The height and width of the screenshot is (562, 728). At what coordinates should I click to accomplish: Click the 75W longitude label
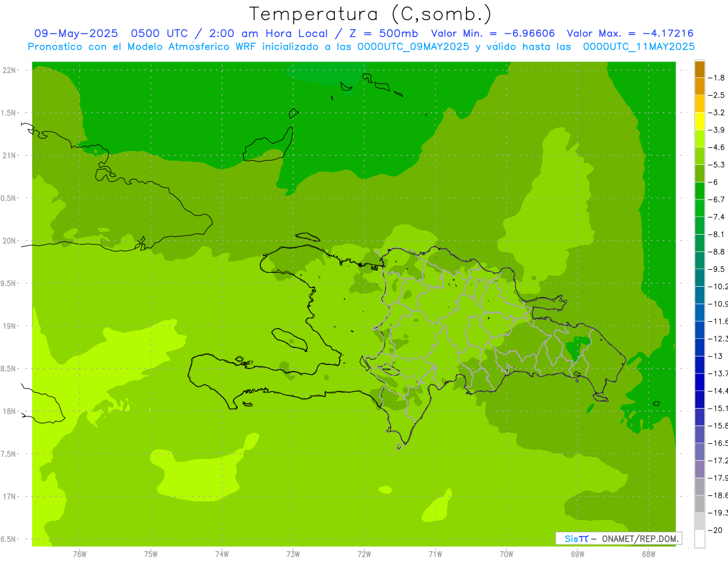coord(151,554)
